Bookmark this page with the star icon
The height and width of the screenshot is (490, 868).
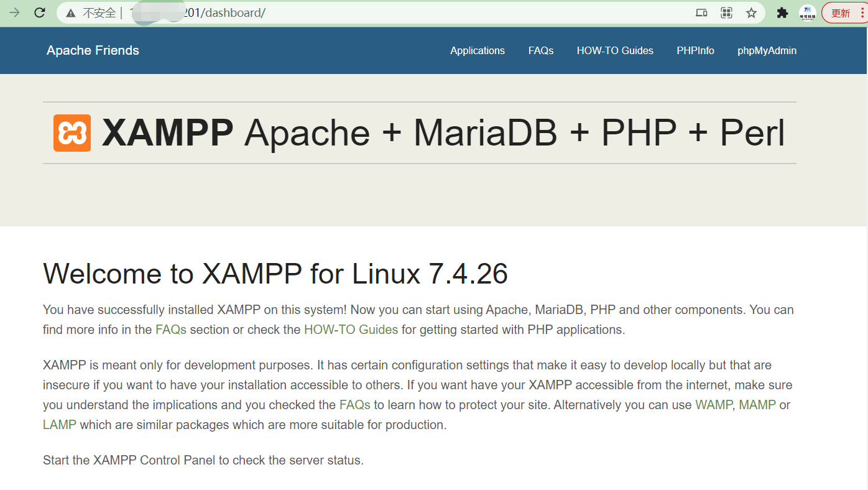pyautogui.click(x=751, y=12)
